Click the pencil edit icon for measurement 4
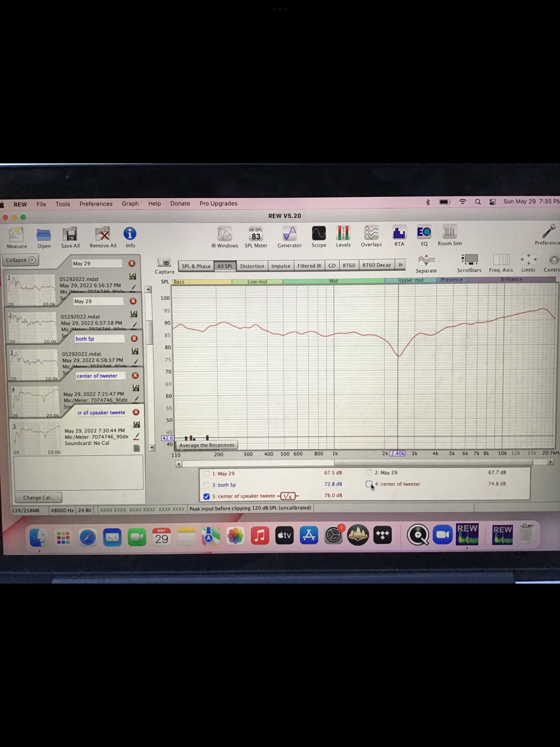560x747 pixels. tap(136, 399)
